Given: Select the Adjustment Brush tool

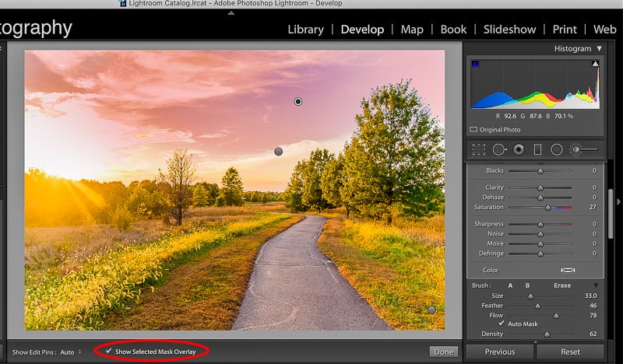Looking at the screenshot, I should click(x=583, y=149).
